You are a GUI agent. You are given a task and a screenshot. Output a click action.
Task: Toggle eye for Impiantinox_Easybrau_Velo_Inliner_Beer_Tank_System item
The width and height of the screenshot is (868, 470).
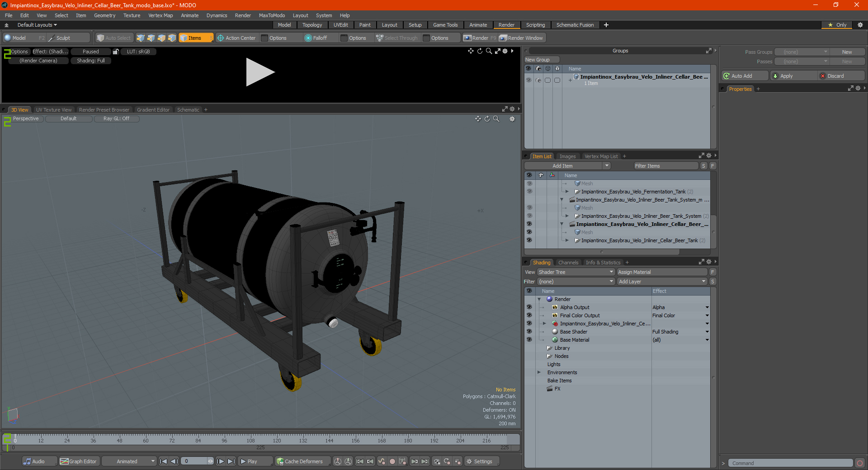point(529,216)
